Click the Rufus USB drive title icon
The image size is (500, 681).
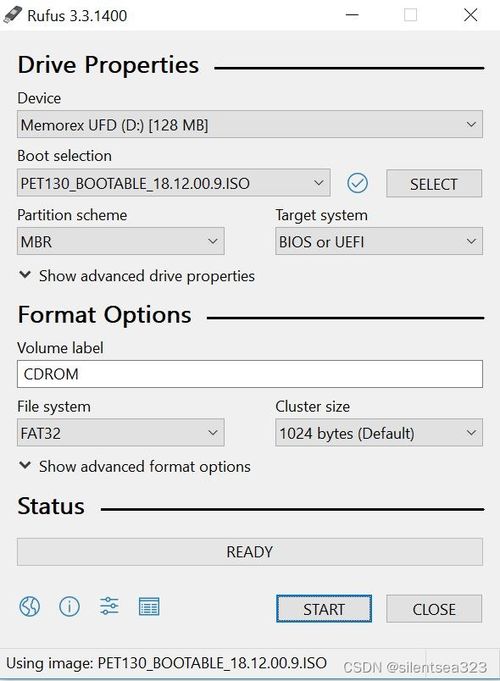[x=12, y=14]
